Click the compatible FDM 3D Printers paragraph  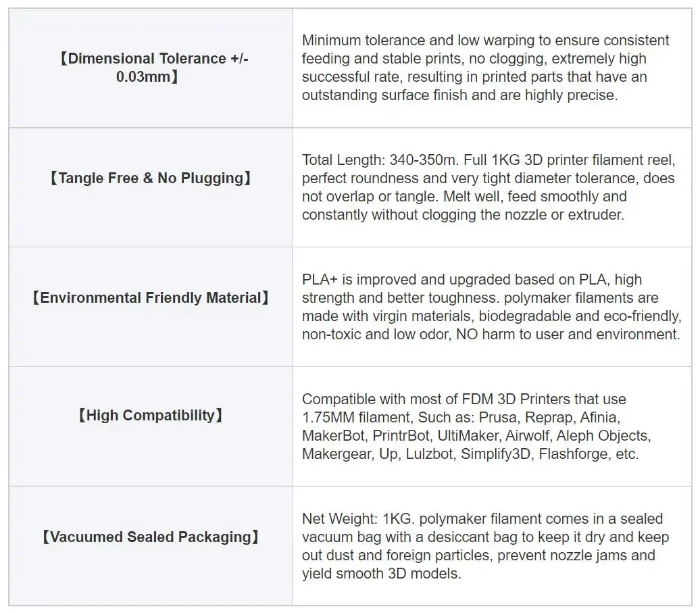(476, 426)
